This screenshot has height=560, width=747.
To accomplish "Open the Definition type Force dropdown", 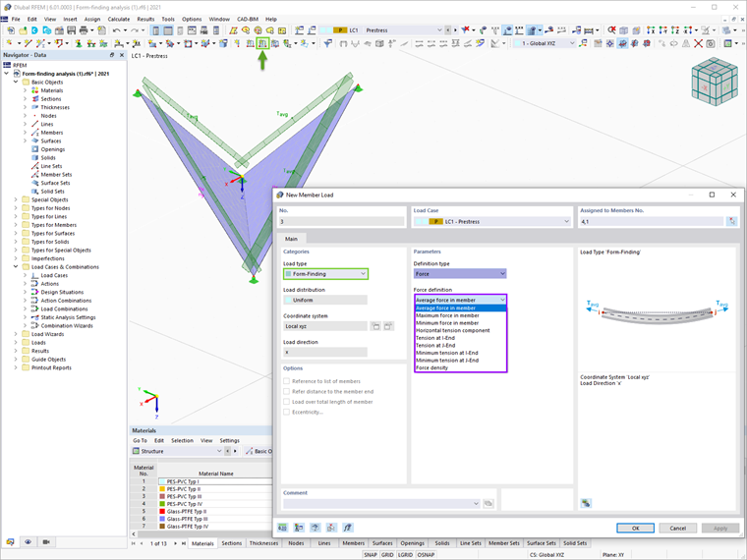I will click(460, 274).
